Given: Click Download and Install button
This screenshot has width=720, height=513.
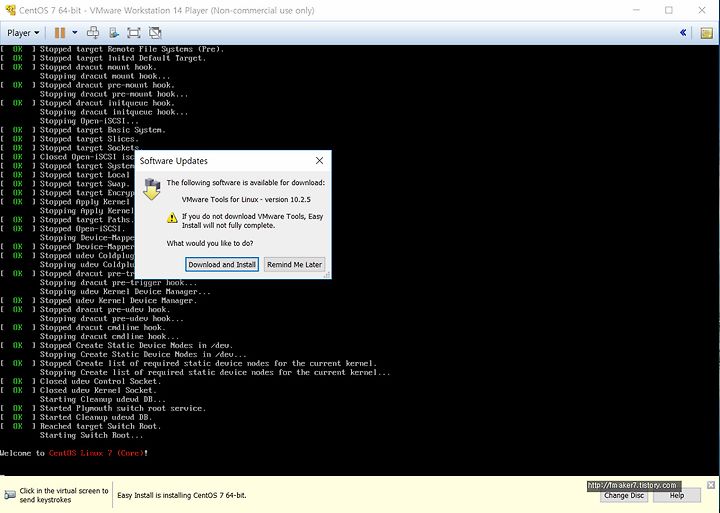Looking at the screenshot, I should [x=222, y=265].
